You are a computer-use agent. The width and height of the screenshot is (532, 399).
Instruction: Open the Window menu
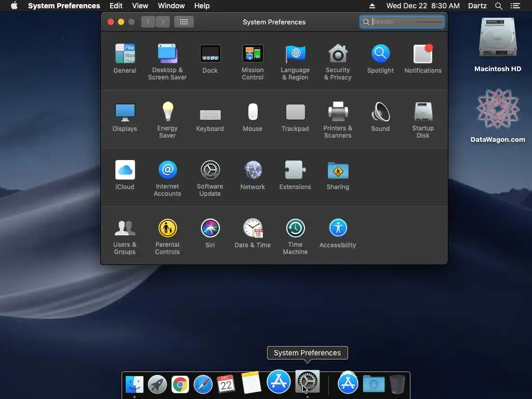[x=171, y=6]
